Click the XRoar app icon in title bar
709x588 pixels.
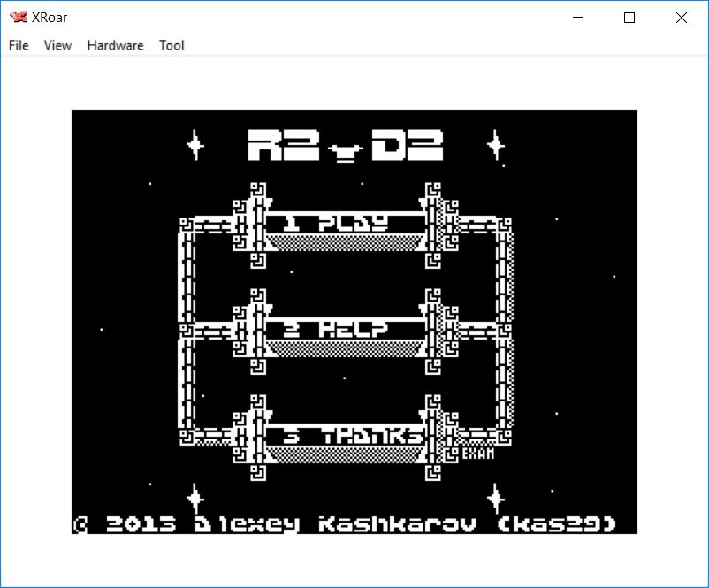coord(18,18)
